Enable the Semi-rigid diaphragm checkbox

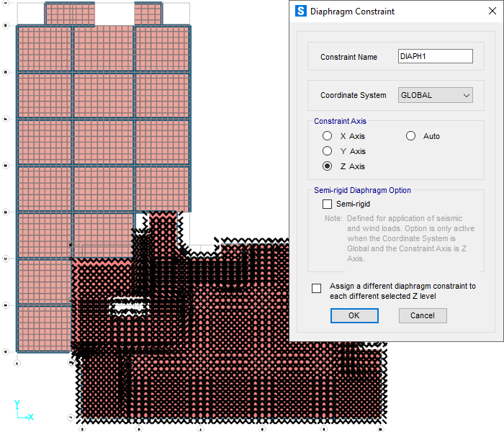(328, 204)
